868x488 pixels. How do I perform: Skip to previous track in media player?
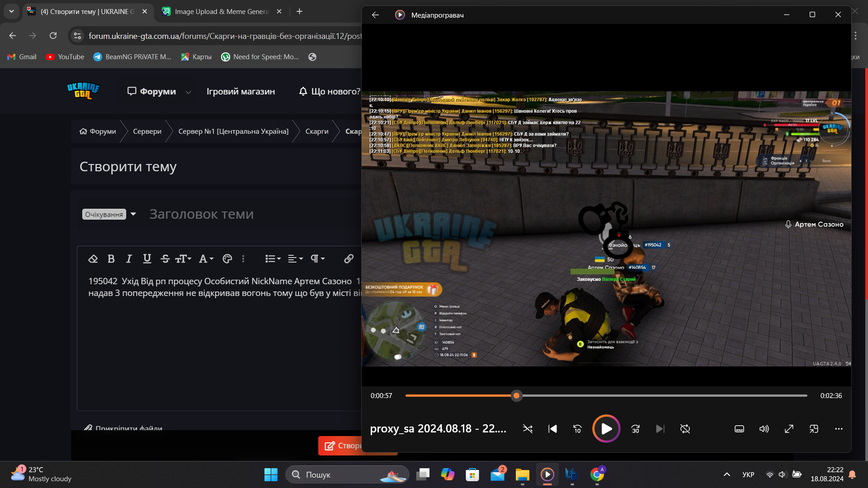[x=552, y=429]
